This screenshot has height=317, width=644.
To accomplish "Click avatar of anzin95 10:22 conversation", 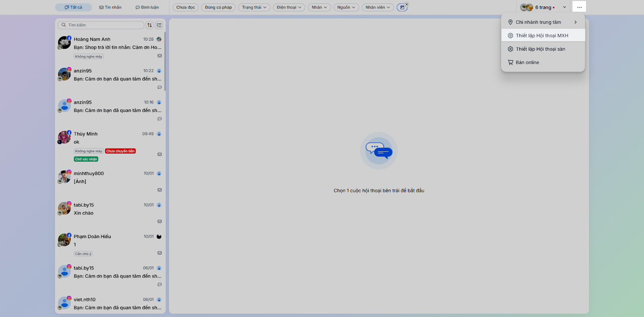I will click(64, 74).
